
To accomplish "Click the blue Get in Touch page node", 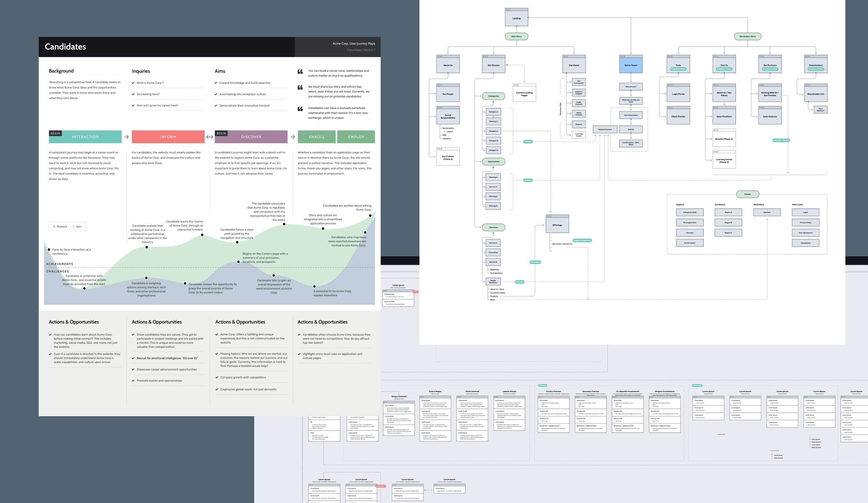I will click(x=631, y=65).
